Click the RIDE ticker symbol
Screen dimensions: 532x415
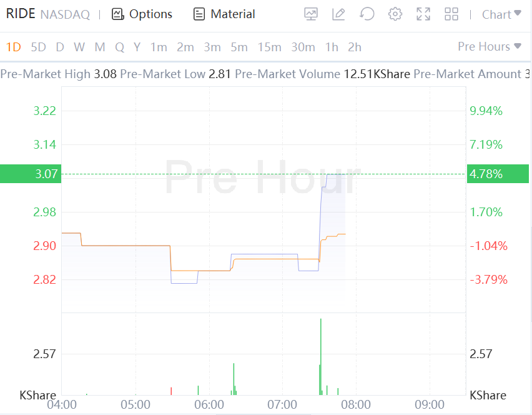[x=21, y=14]
